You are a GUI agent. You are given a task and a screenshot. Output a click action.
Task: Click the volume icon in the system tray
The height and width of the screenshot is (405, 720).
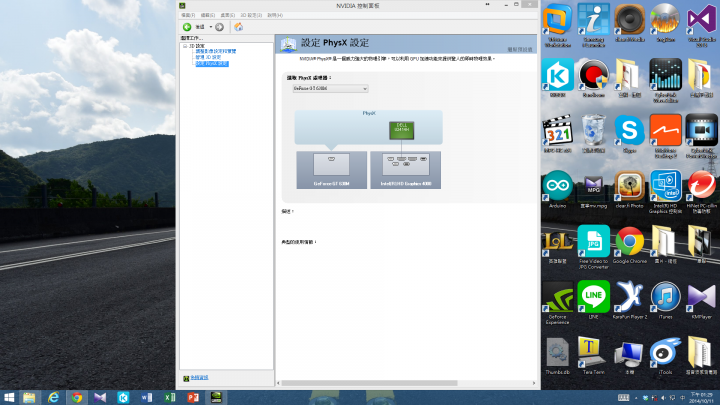pos(663,398)
